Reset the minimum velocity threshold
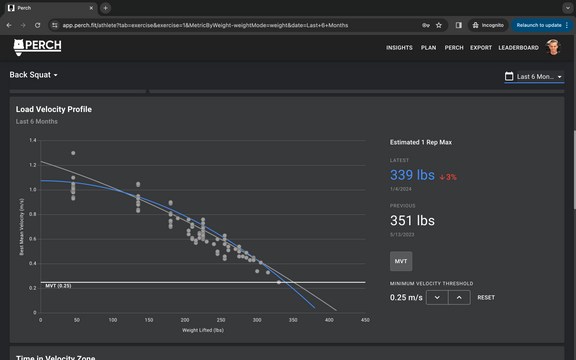The image size is (576, 360). coord(486,298)
